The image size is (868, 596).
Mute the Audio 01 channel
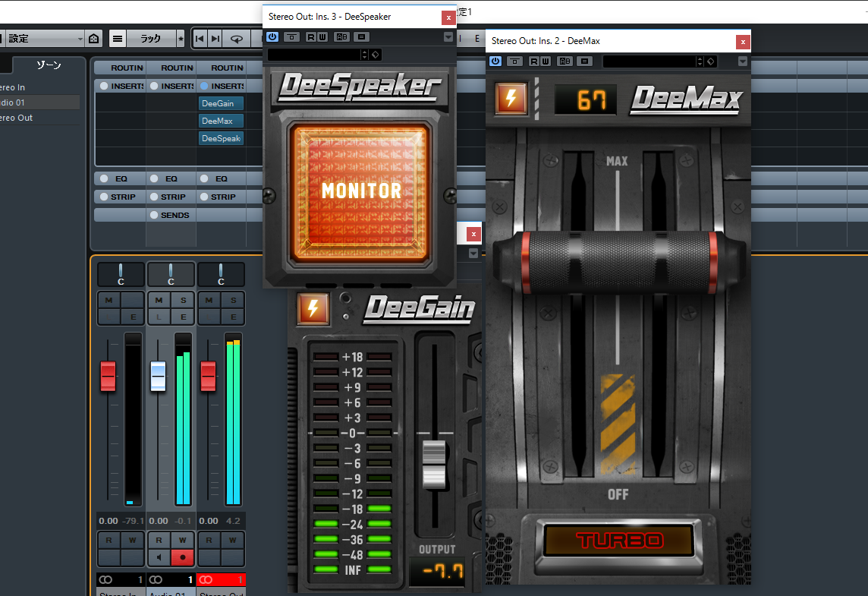click(159, 300)
